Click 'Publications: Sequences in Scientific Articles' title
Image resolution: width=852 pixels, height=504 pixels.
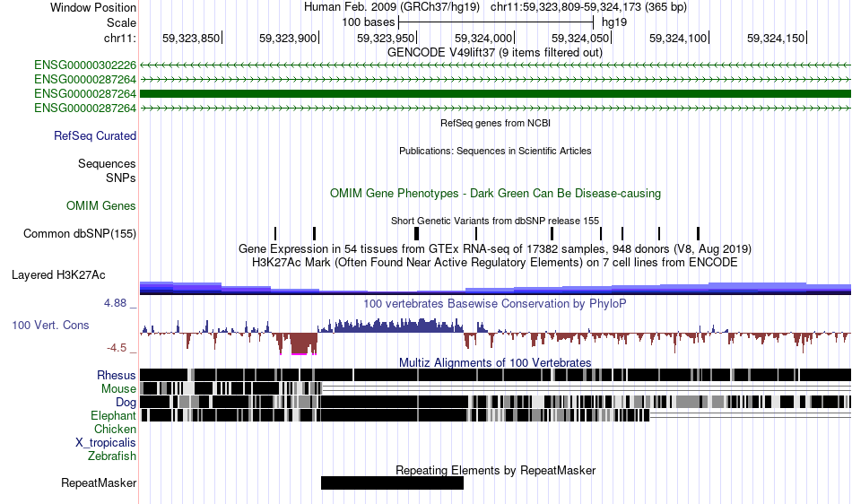(495, 151)
